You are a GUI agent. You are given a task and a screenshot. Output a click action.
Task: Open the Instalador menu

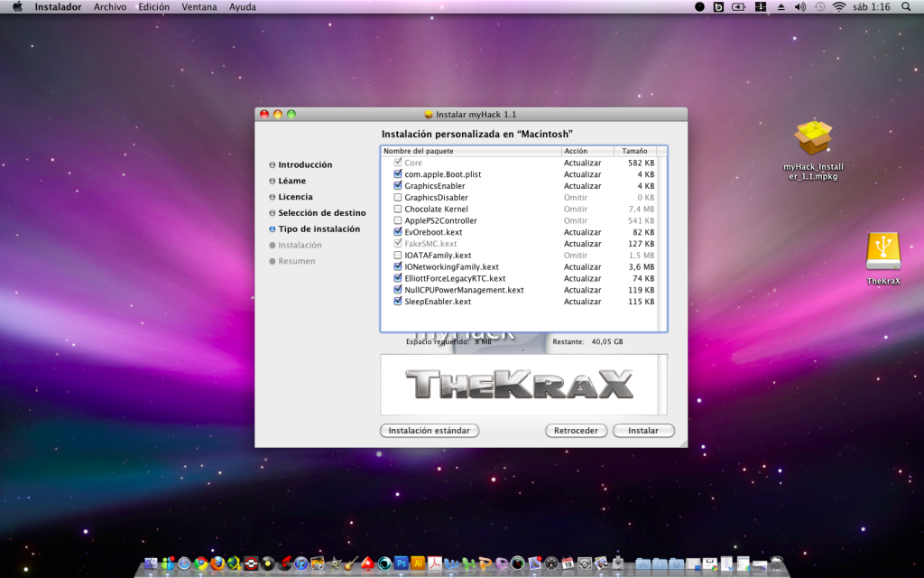[x=58, y=7]
